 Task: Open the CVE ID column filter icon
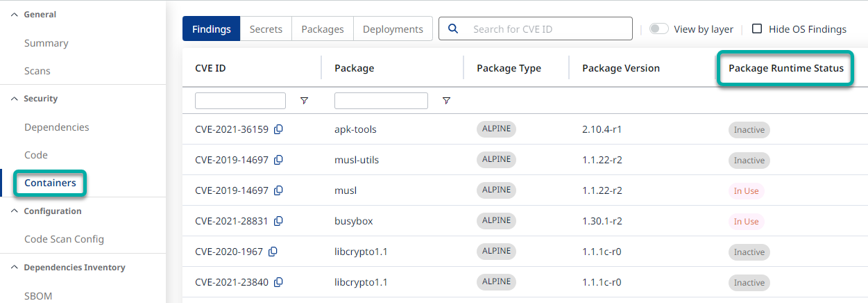pyautogui.click(x=304, y=101)
